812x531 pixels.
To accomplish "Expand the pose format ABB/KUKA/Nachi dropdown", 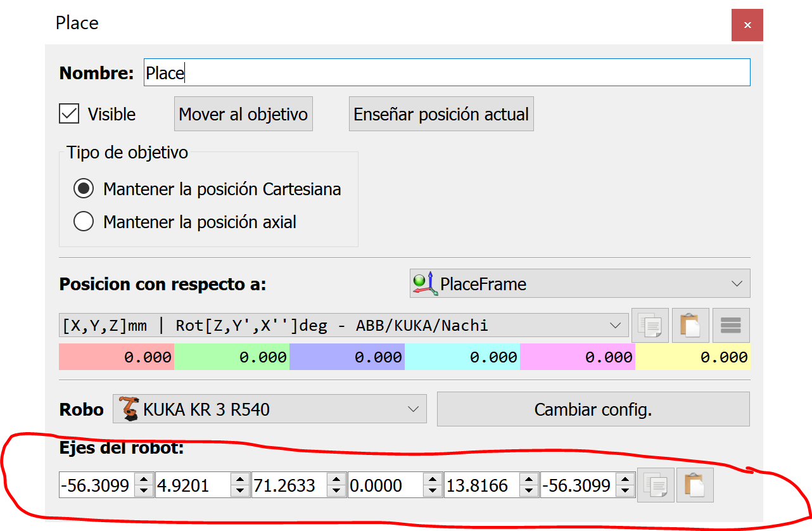I will (x=343, y=326).
